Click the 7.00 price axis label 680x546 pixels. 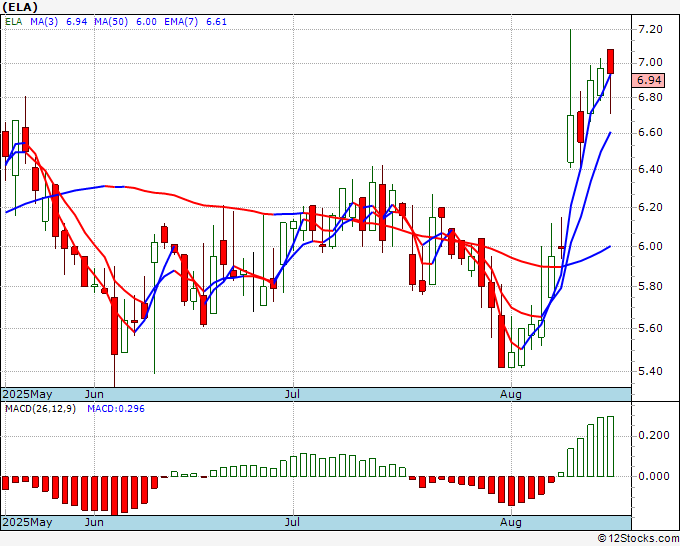(650, 62)
